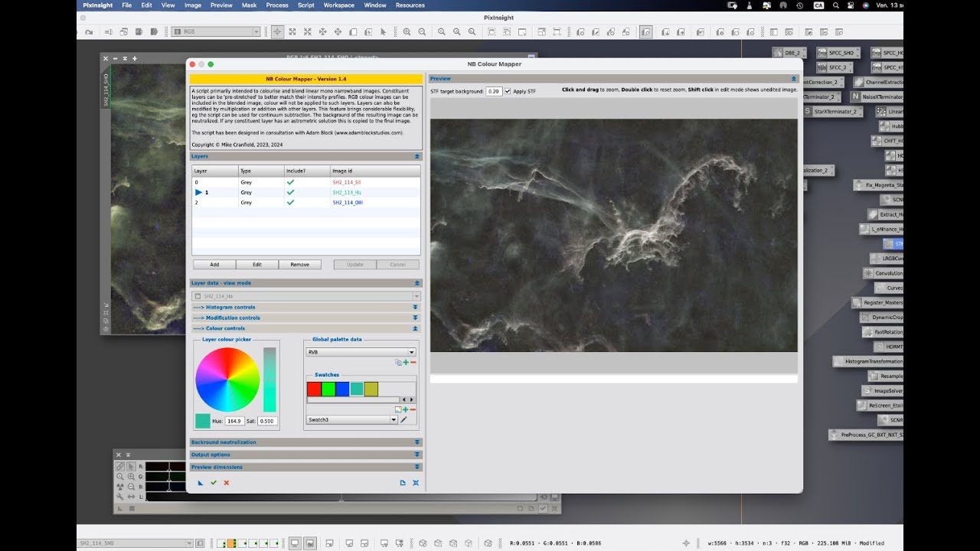Select the green swatch
The height and width of the screenshot is (551, 980).
coord(328,389)
